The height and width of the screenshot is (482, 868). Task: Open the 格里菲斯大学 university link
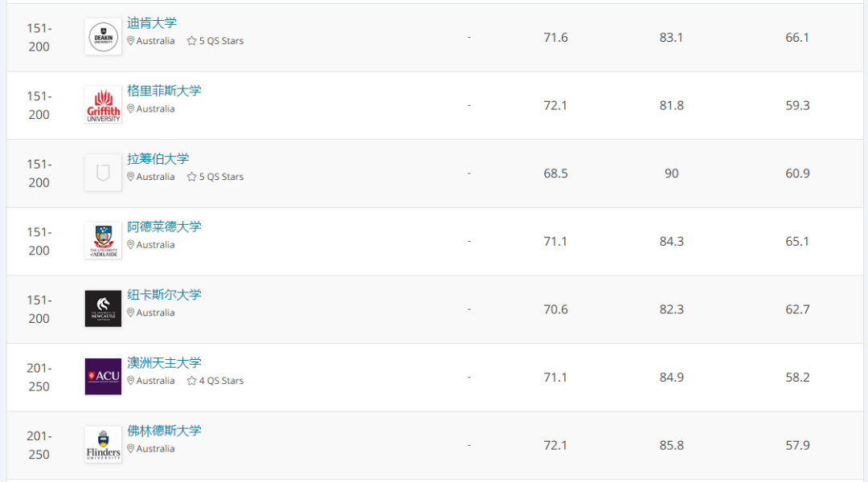[164, 91]
